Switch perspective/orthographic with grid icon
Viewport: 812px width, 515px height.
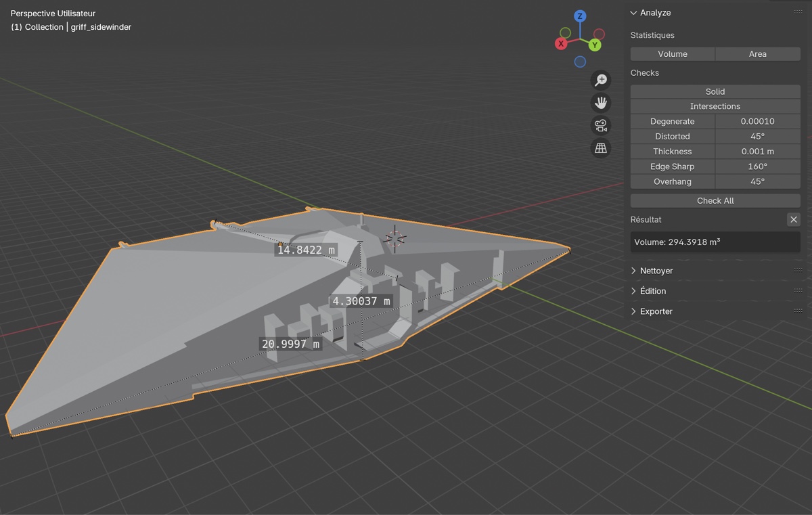tap(600, 148)
